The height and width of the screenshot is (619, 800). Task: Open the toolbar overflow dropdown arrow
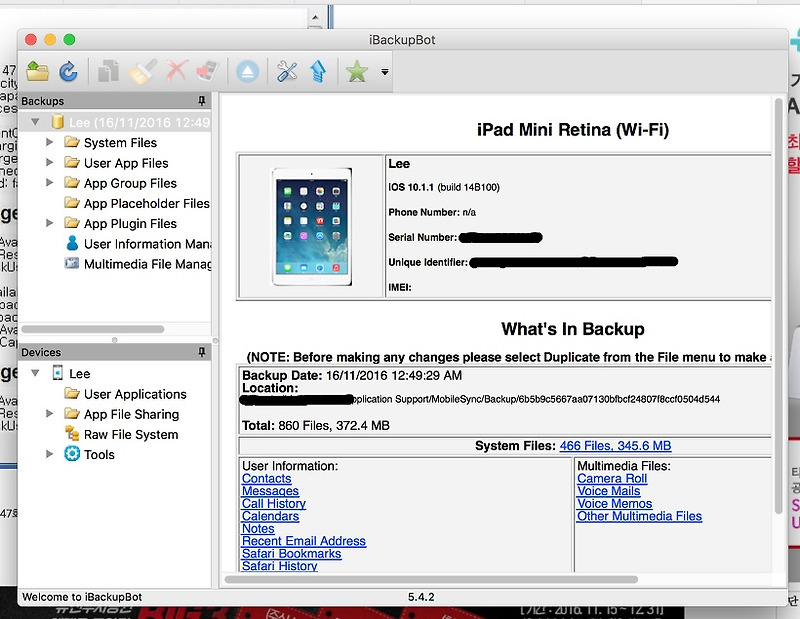point(385,72)
